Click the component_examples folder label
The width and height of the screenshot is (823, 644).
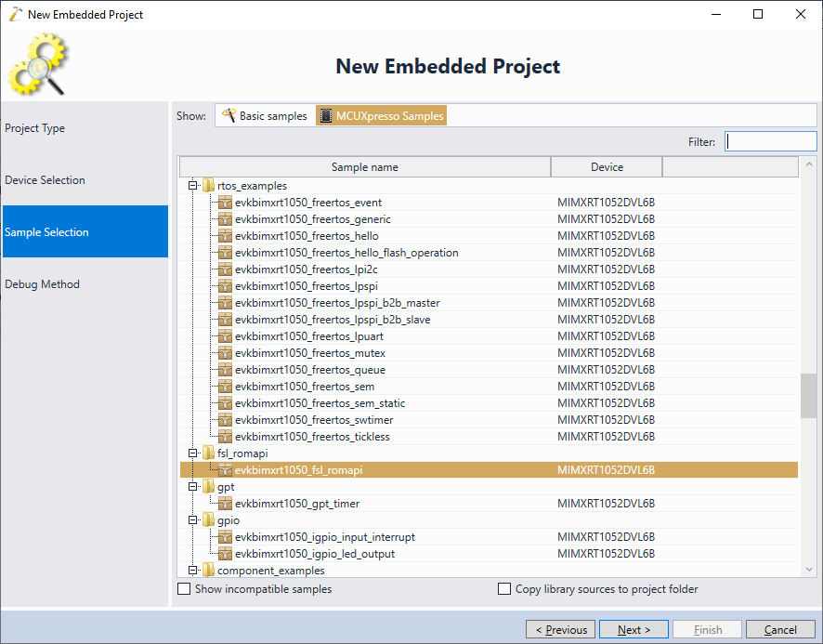(x=271, y=571)
